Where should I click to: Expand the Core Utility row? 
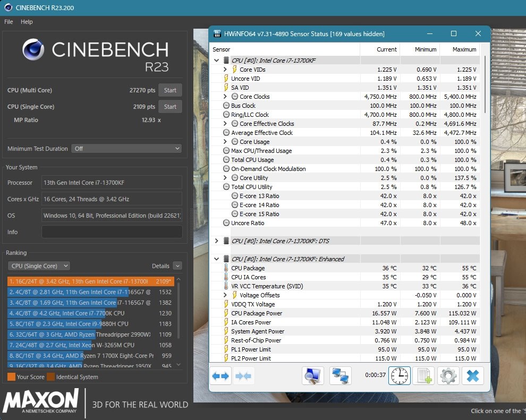[x=225, y=178]
